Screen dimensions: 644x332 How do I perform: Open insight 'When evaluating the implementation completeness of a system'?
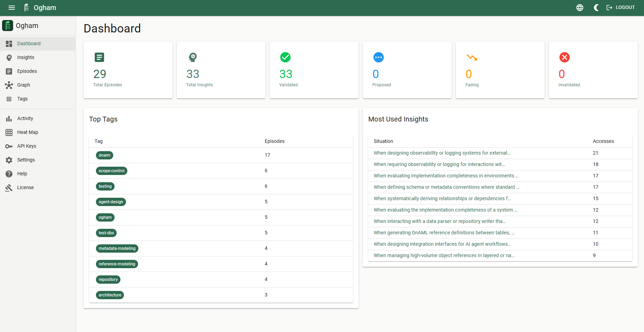point(445,210)
